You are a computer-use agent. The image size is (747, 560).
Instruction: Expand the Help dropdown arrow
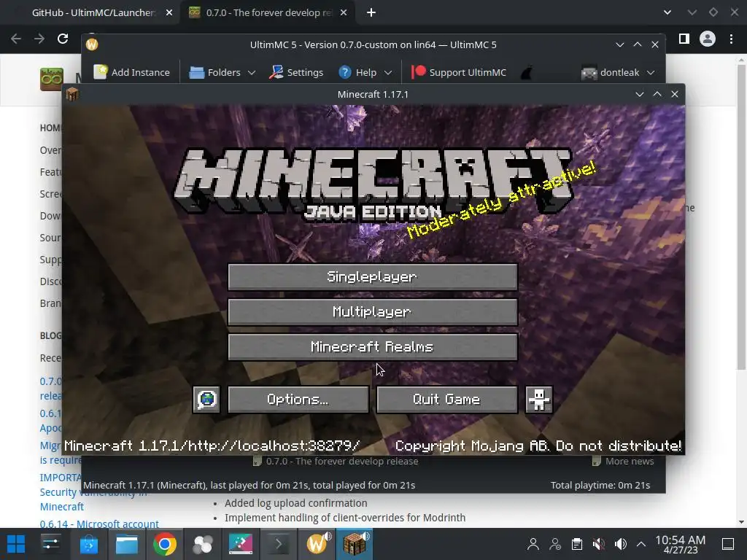[x=388, y=73]
